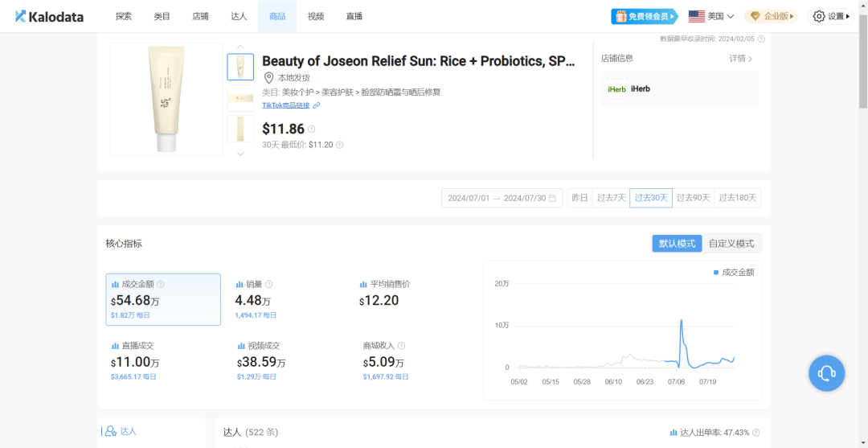Select the 昨日 time range
This screenshot has height=448, width=868.
[x=579, y=198]
